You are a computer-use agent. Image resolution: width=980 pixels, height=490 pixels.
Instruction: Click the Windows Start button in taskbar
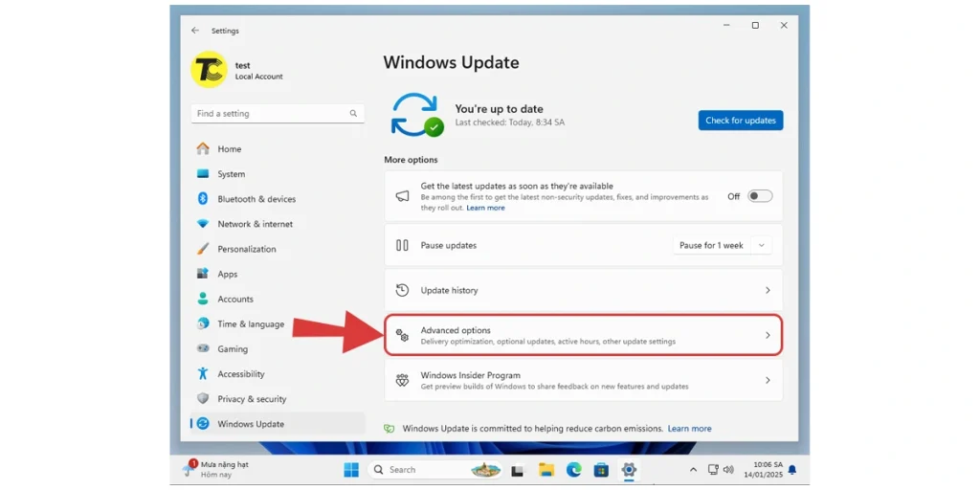point(351,470)
